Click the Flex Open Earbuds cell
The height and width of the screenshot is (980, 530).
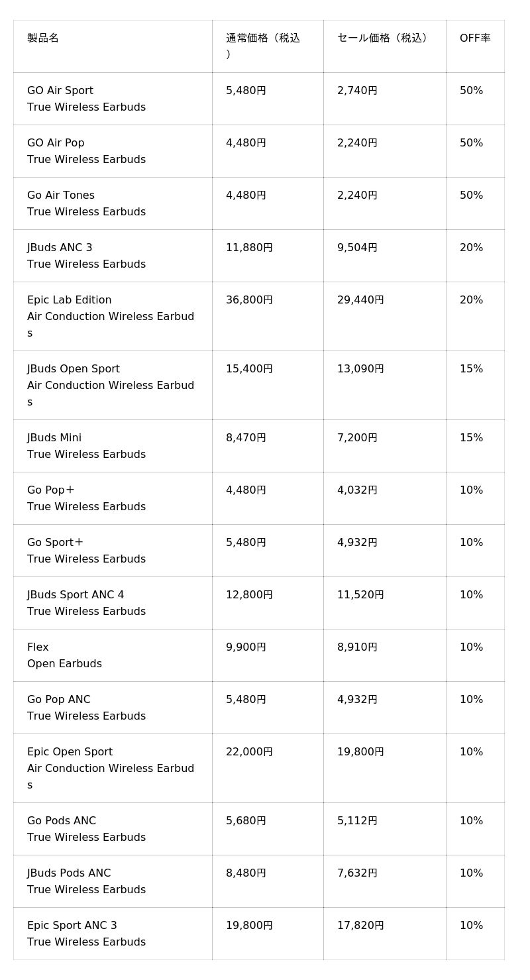[x=64, y=655]
